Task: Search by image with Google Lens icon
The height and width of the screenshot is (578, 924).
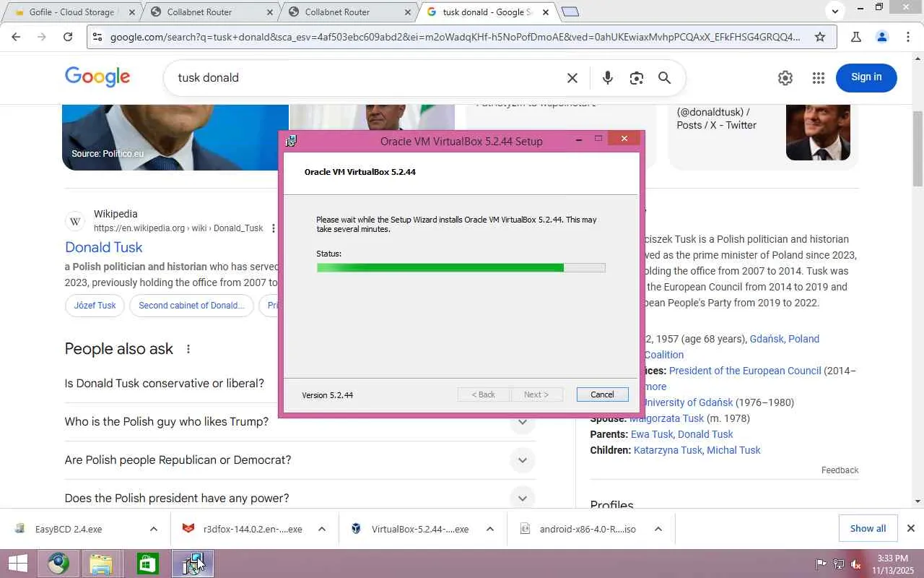Action: click(x=636, y=78)
